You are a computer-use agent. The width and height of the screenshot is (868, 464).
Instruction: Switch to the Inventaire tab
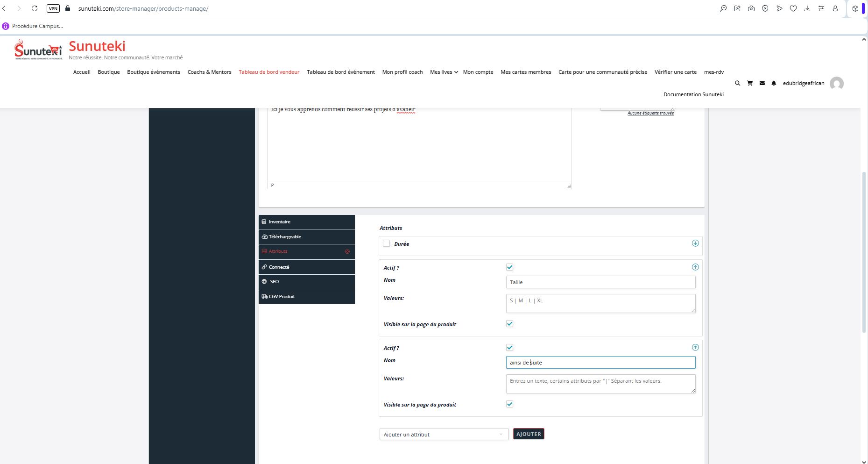click(306, 222)
